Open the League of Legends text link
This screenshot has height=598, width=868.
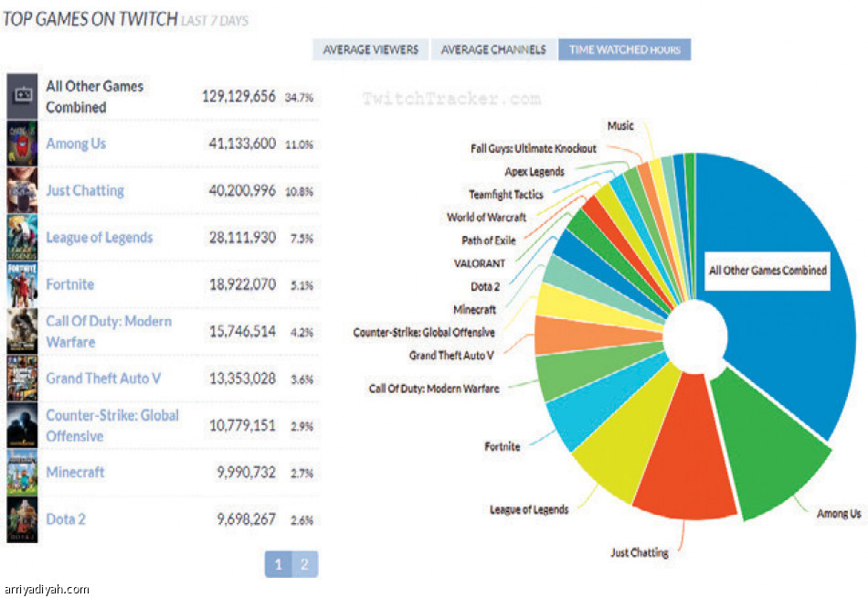click(99, 238)
